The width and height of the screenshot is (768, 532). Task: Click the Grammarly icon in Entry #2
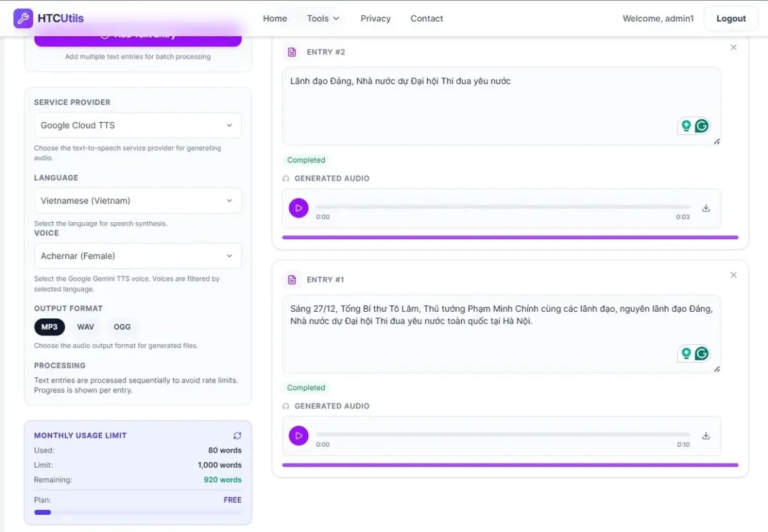click(x=702, y=126)
